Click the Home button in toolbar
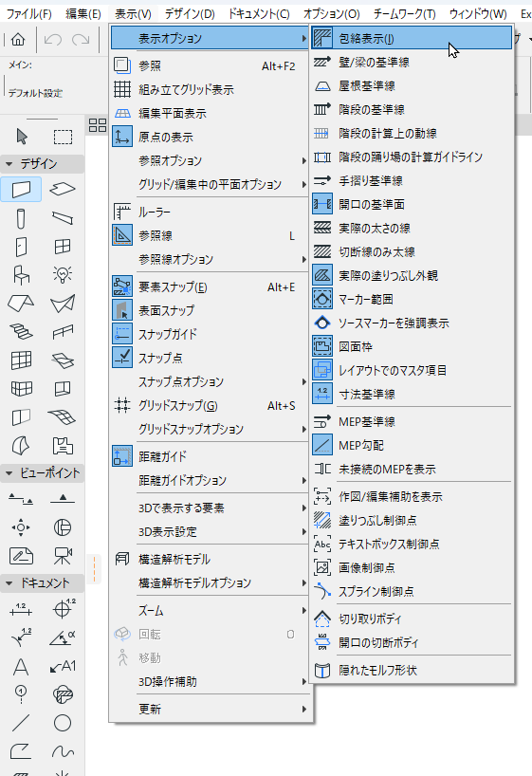Viewport: 532px width, 776px height. (18, 39)
